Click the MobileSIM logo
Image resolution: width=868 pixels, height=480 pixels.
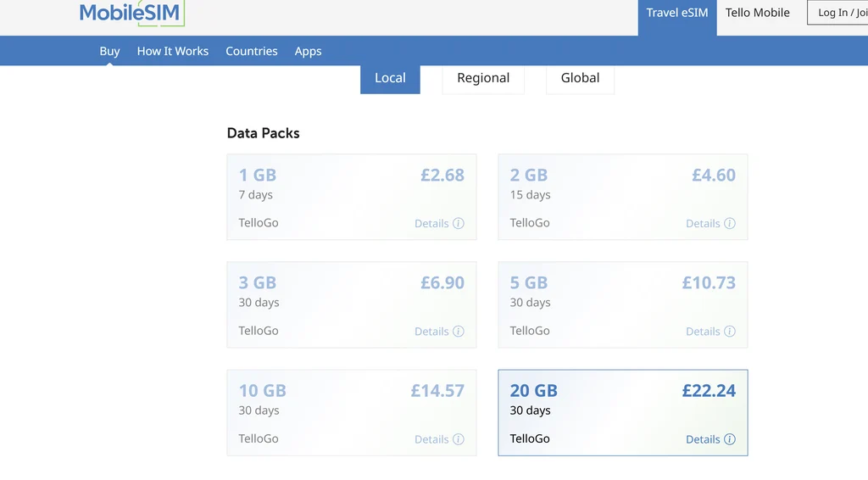131,13
